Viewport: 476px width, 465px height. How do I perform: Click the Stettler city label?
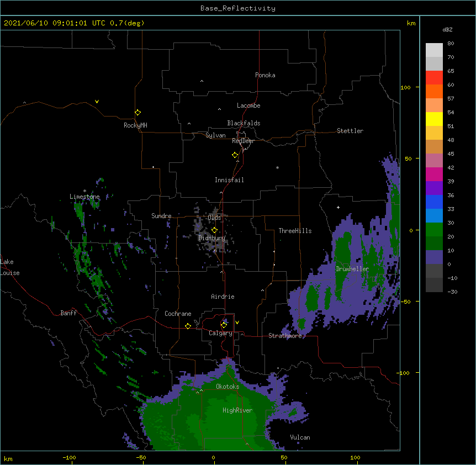(x=350, y=131)
